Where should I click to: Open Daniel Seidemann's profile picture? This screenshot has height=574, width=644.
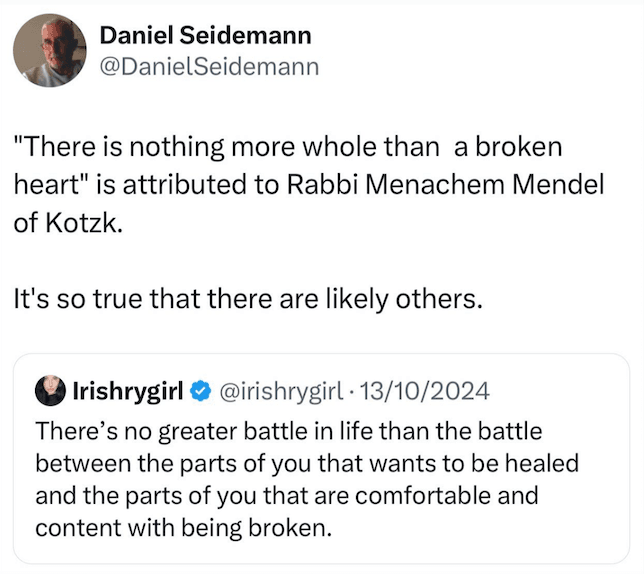[x=50, y=51]
